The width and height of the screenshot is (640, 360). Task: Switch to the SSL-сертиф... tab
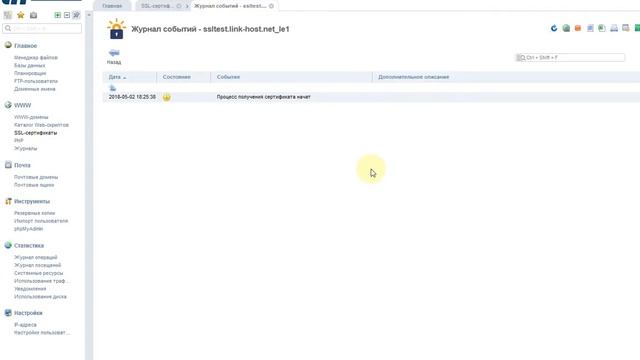coord(157,6)
